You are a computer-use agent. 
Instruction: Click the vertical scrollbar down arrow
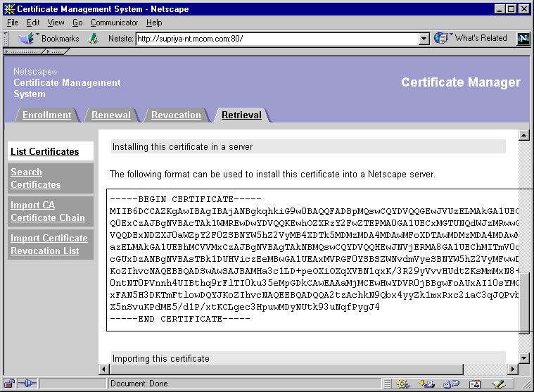[523, 358]
